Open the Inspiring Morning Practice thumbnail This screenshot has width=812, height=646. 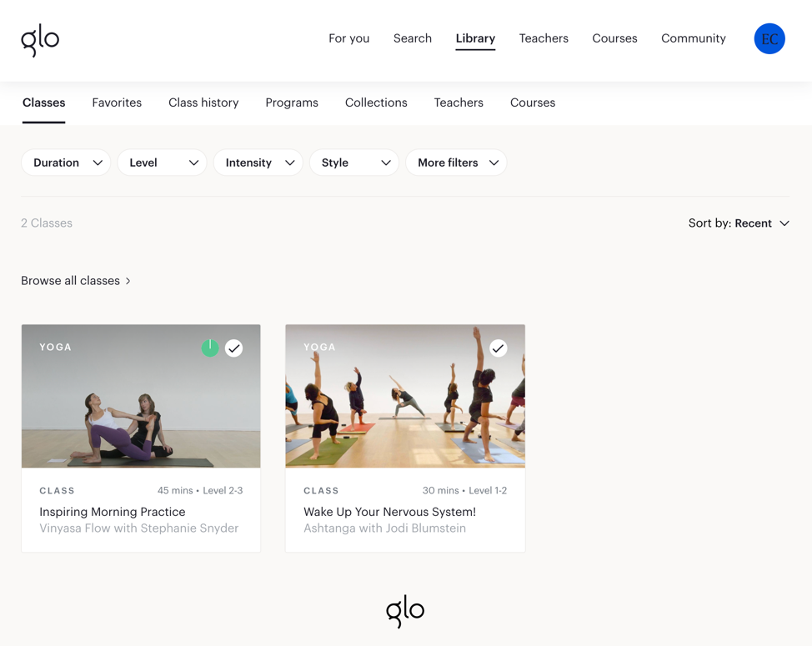[x=141, y=396]
